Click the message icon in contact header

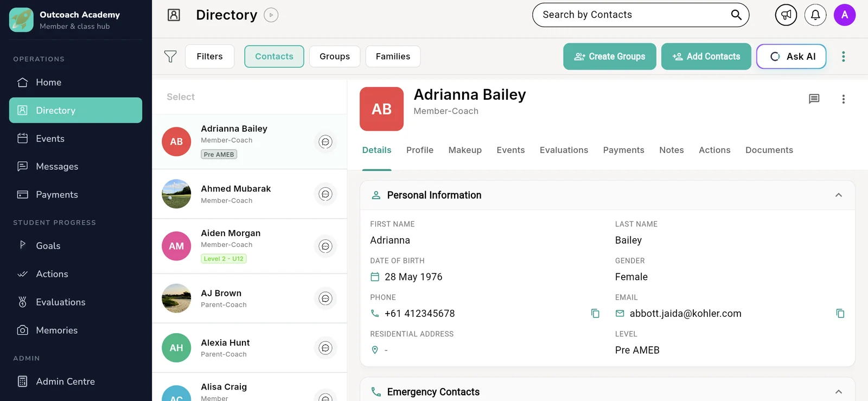tap(814, 99)
